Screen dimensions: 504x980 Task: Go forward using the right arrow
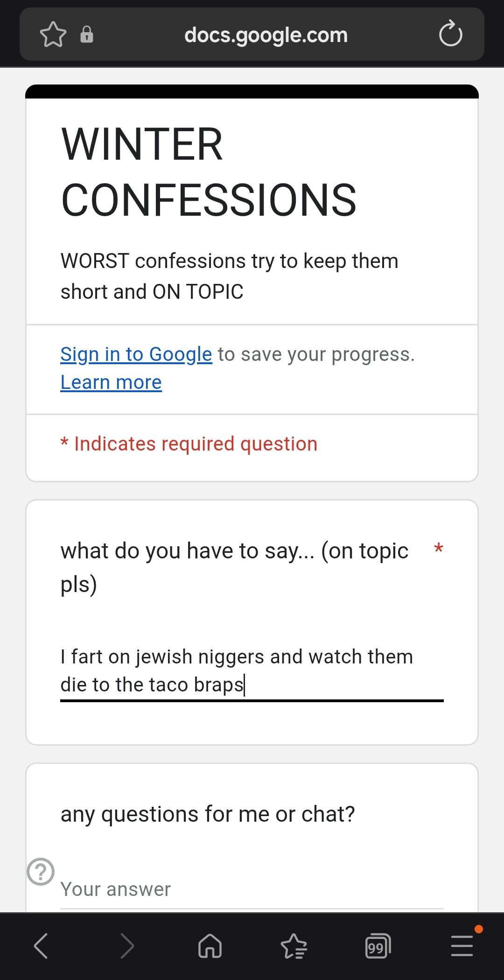(x=127, y=946)
